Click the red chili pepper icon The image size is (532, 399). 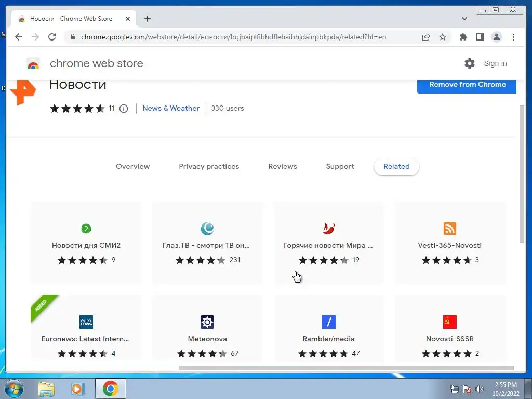328,229
